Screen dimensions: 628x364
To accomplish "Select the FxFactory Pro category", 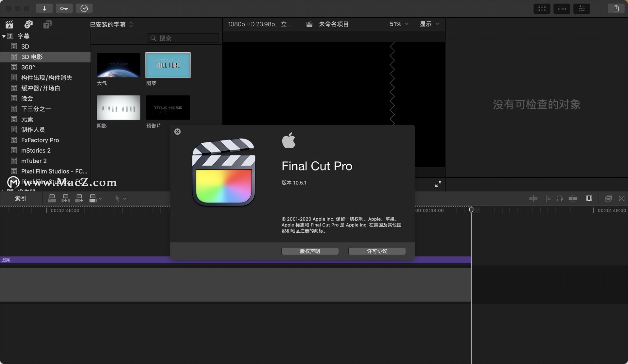I will click(x=45, y=140).
